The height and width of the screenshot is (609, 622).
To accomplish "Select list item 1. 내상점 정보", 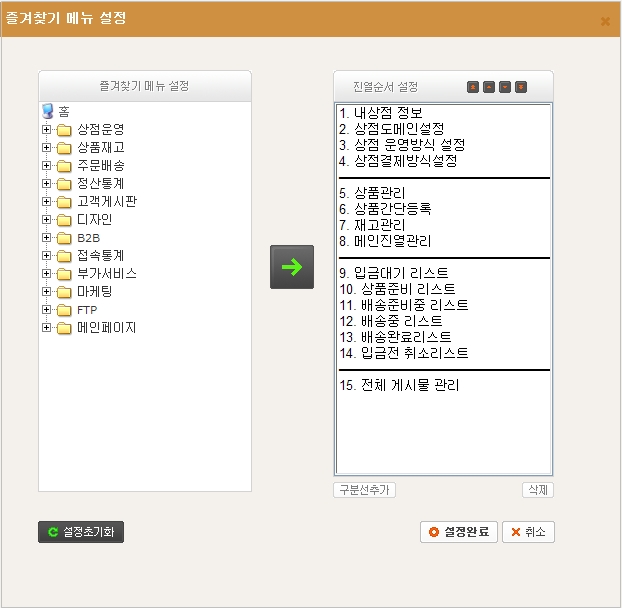I will [443, 113].
